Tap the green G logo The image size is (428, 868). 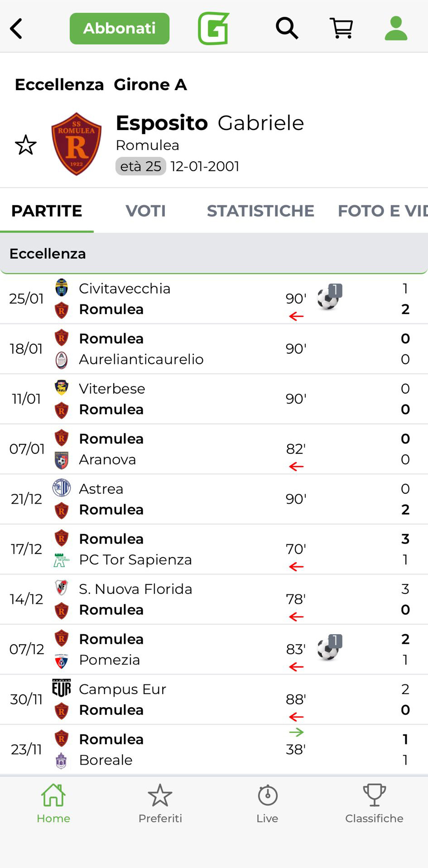[213, 29]
